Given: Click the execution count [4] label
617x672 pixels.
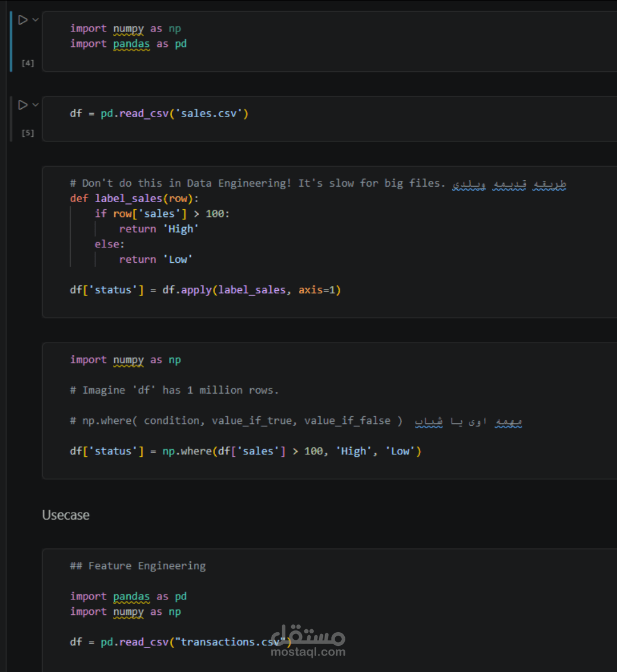Looking at the screenshot, I should click(x=27, y=63).
